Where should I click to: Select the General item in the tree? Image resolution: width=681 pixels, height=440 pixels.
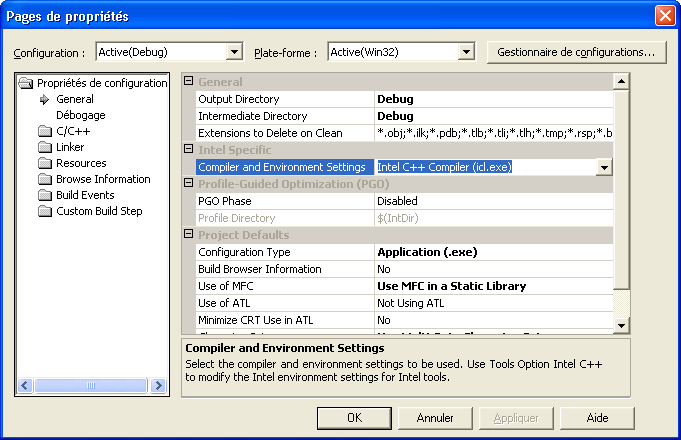tap(75, 99)
